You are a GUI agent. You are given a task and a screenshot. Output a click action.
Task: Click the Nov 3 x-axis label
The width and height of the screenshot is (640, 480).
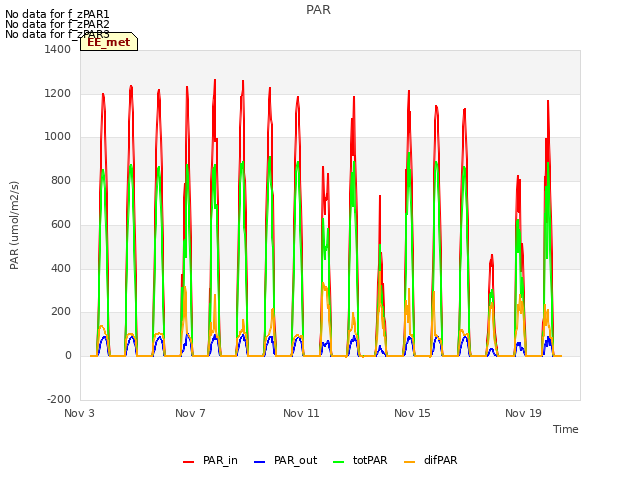(x=79, y=413)
